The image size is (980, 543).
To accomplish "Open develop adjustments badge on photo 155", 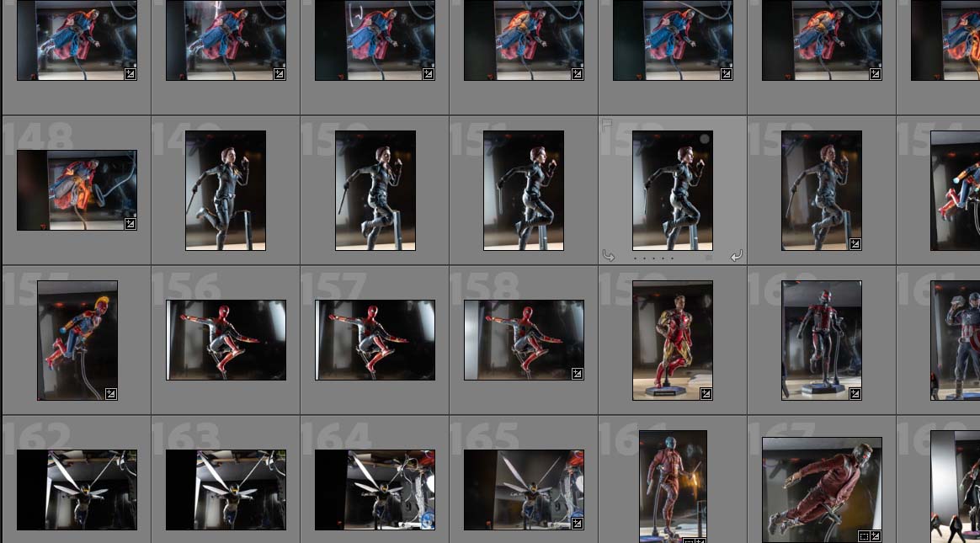I will (110, 394).
